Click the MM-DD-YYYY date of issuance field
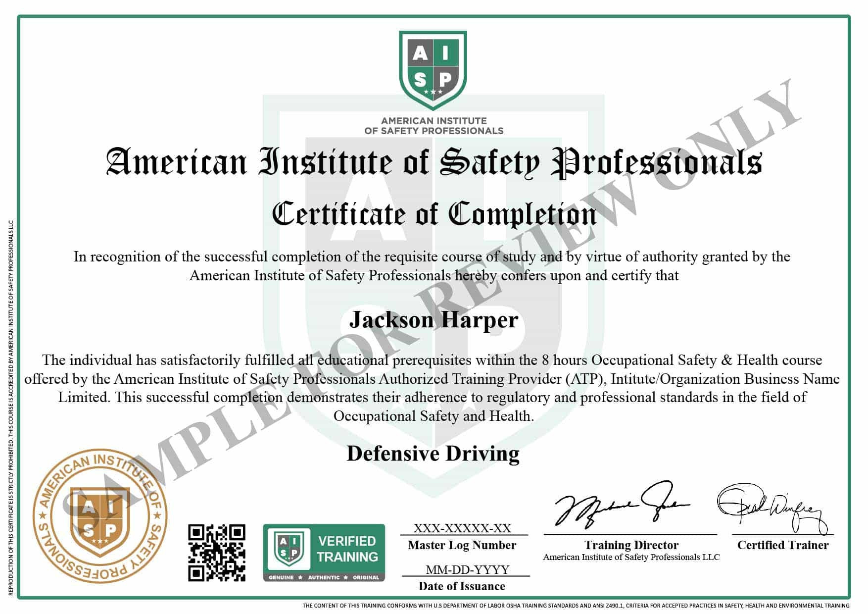The image size is (868, 614). tap(467, 569)
